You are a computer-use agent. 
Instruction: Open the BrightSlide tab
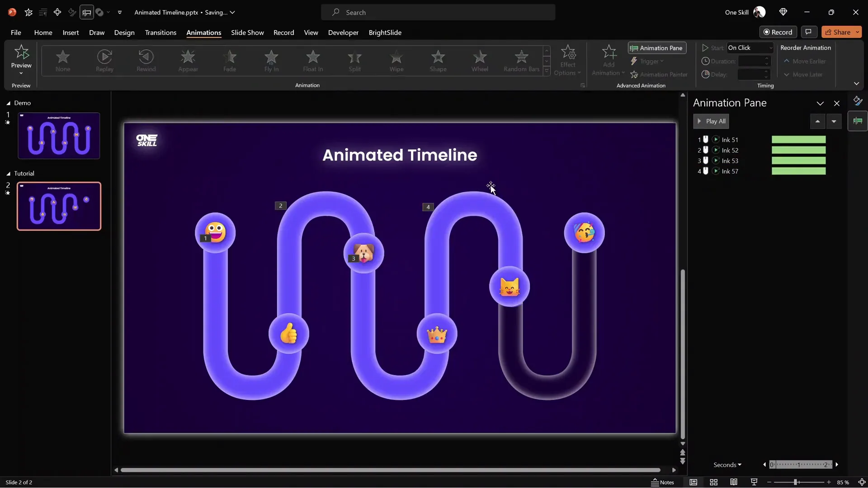(385, 33)
